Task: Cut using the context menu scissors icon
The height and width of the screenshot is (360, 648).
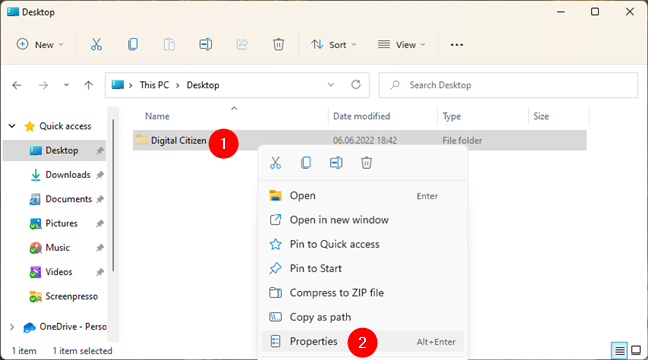Action: coord(275,163)
